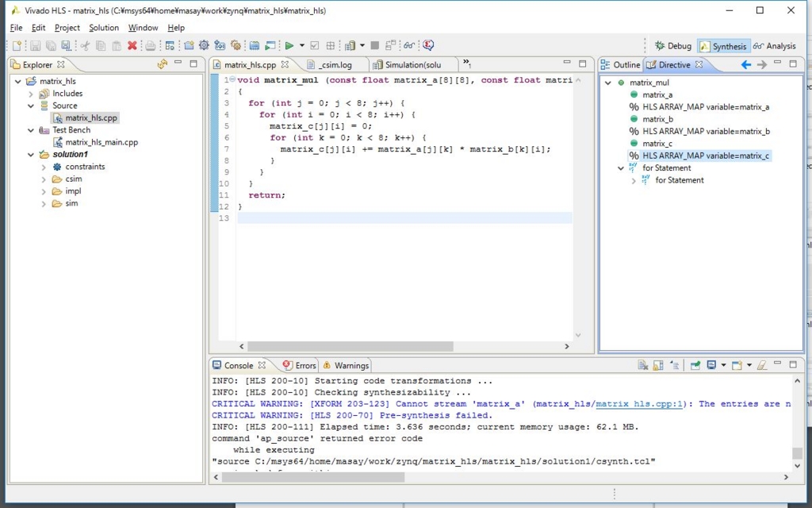Image resolution: width=812 pixels, height=508 pixels.
Task: Show hidden editor tabs list
Action: tap(466, 63)
